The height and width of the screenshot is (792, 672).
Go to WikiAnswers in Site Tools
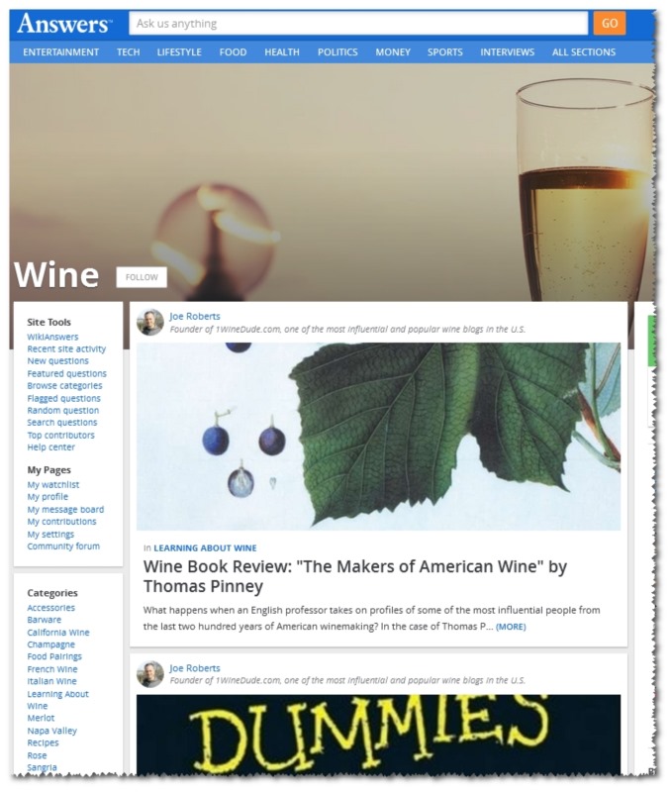(x=53, y=337)
